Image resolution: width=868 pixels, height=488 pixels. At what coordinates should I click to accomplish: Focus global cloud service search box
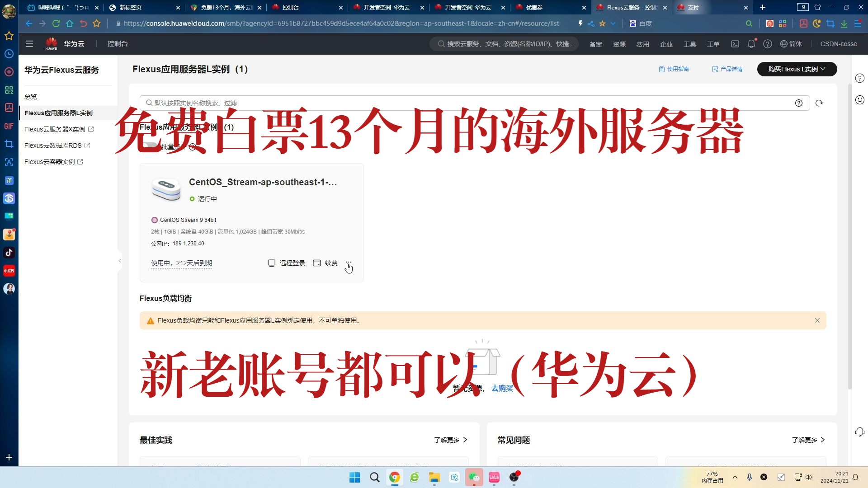coord(504,44)
